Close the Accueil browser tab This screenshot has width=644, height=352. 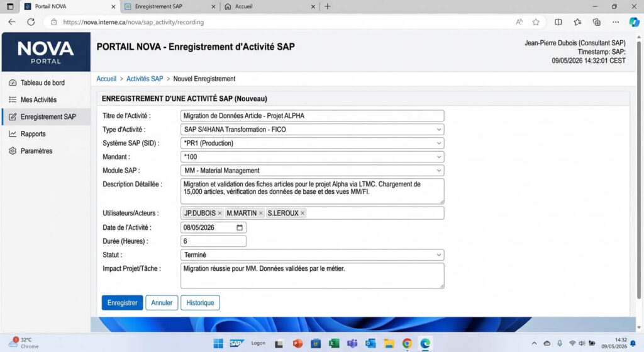(x=313, y=6)
